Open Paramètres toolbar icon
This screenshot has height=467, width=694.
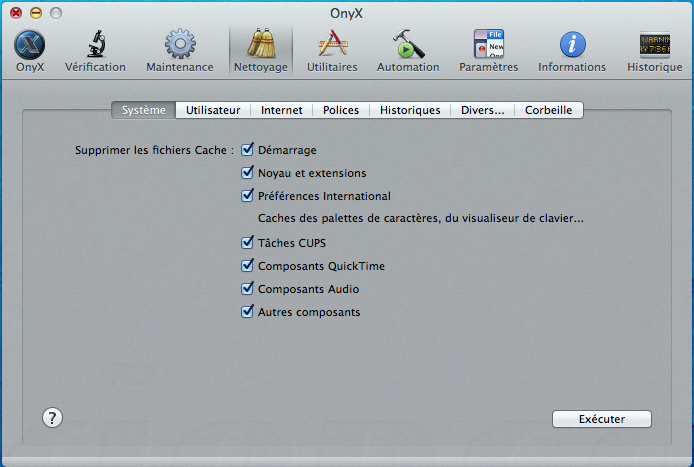pyautogui.click(x=489, y=43)
